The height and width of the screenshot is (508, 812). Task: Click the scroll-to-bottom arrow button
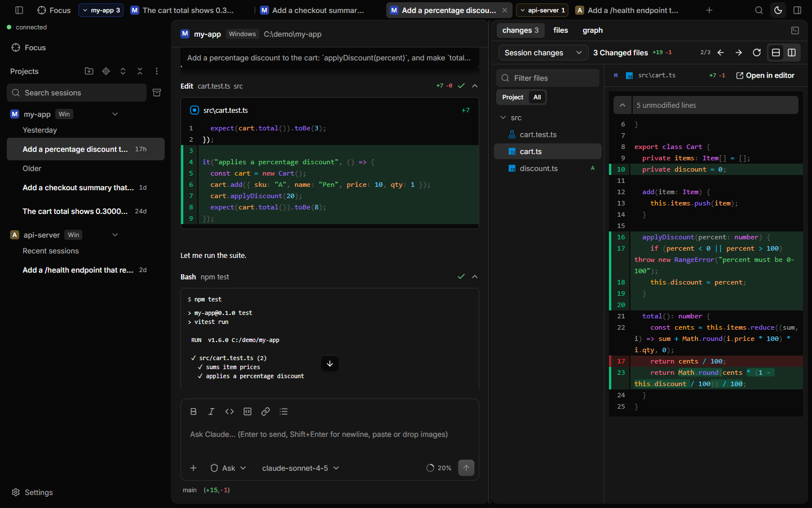pyautogui.click(x=330, y=364)
